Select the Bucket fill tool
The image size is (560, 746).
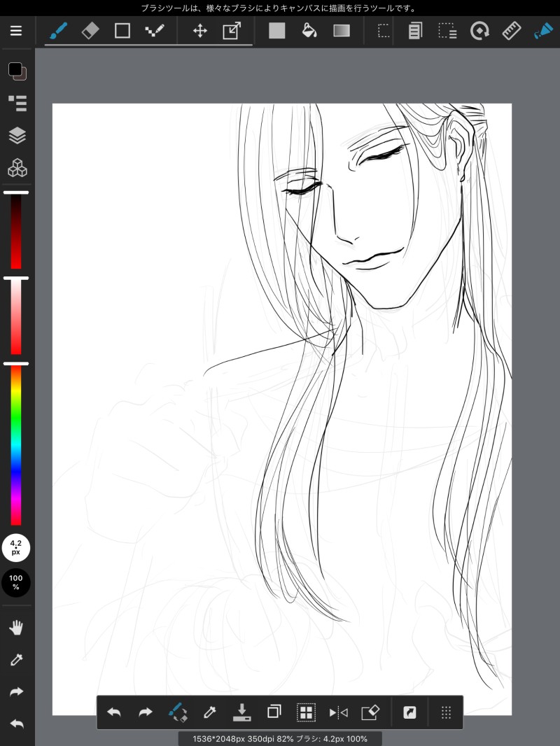309,31
